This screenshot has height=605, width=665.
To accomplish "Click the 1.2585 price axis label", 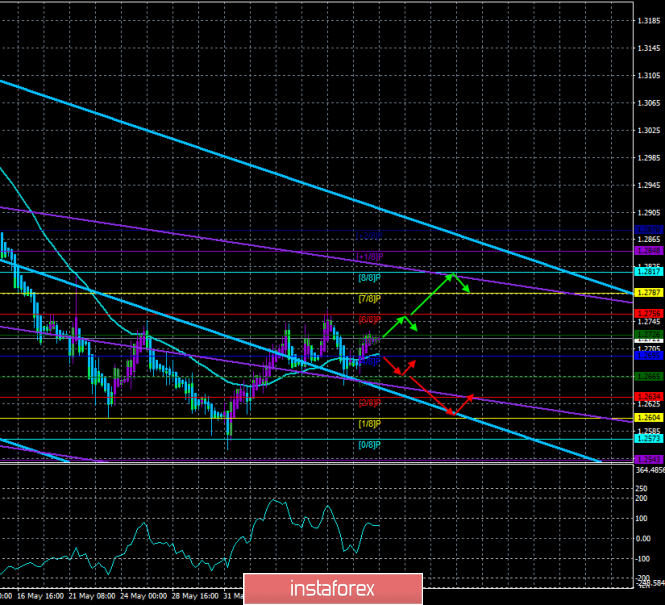I will (649, 431).
